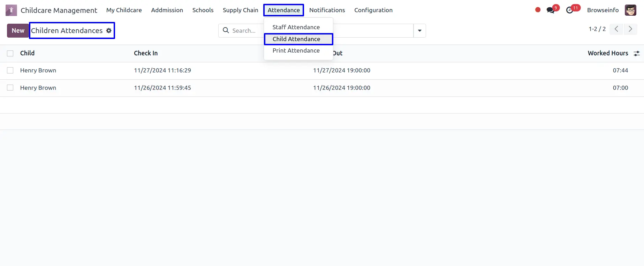The height and width of the screenshot is (266, 644).
Task: Tick checkbox for 11/27/2024 Henry Brown row
Action: (10, 70)
